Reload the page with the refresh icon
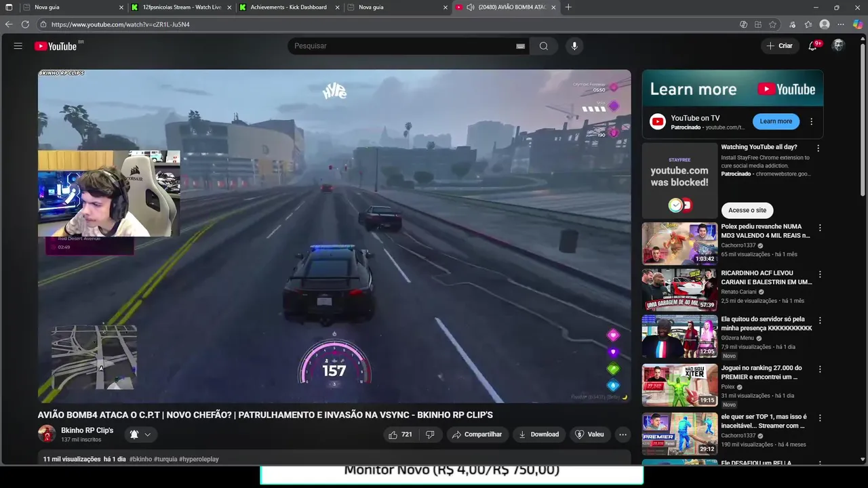The height and width of the screenshot is (488, 868). (25, 24)
